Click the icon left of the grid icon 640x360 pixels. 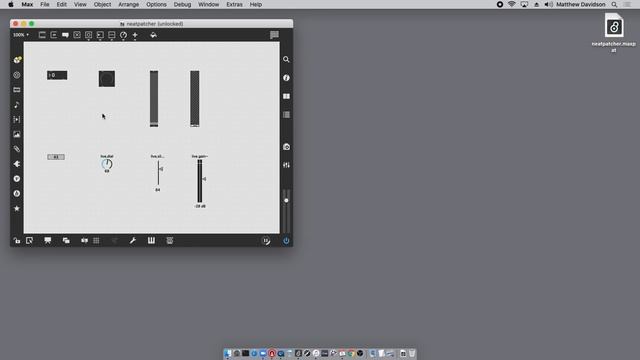84,241
